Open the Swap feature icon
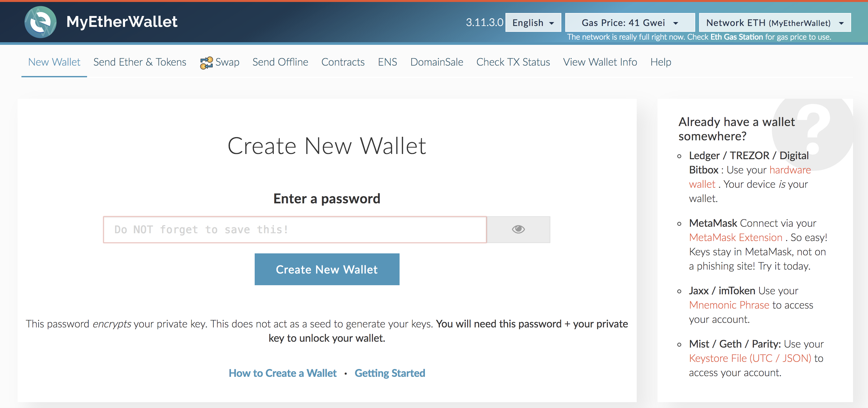Screen dimensions: 868x408 pos(204,62)
